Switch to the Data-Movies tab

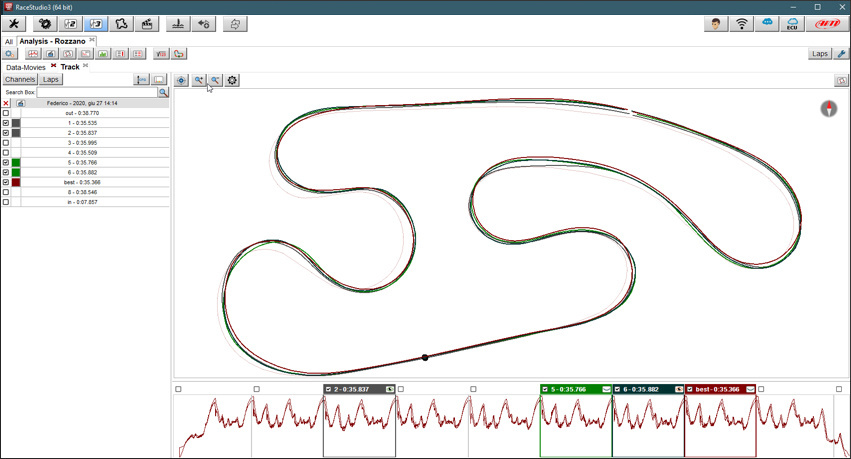(x=25, y=67)
